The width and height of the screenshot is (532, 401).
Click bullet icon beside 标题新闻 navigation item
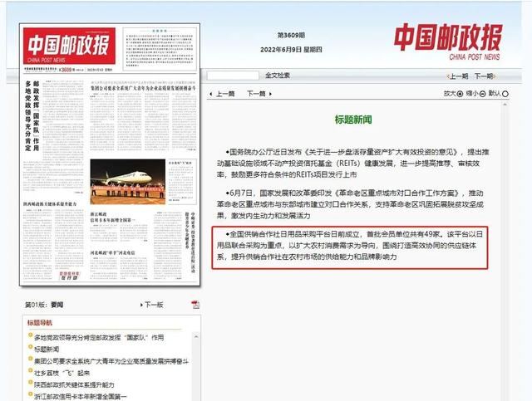30,347
